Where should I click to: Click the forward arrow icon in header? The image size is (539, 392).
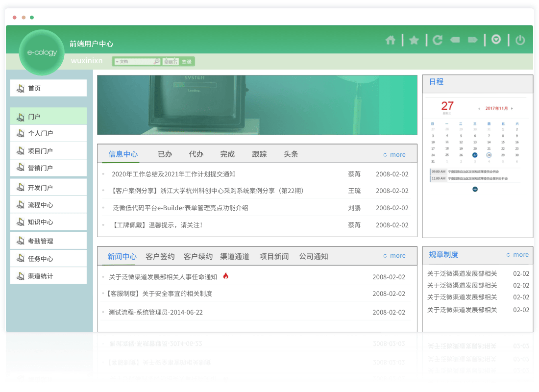473,40
